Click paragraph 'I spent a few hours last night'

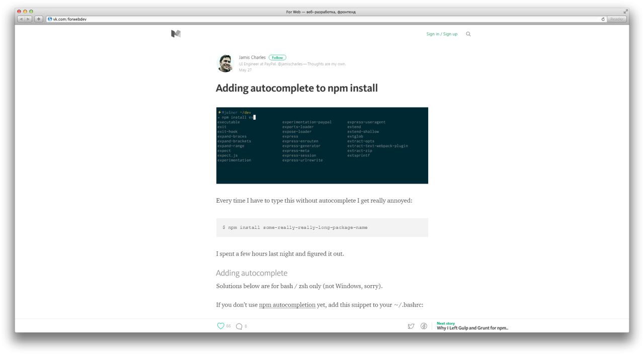(x=280, y=253)
